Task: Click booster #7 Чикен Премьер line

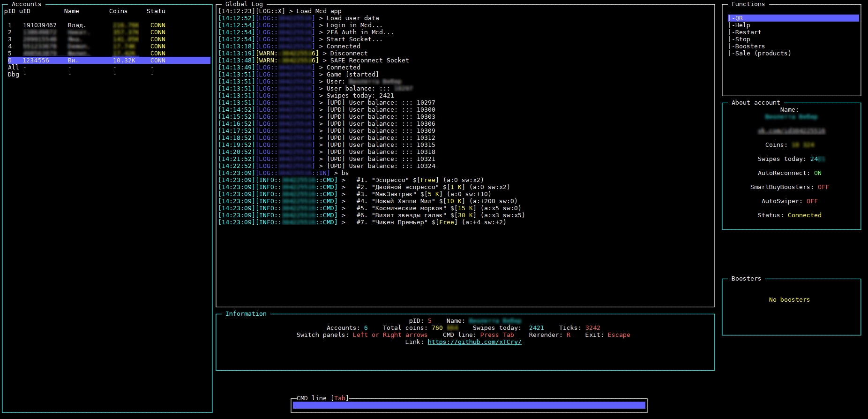Action: point(362,222)
